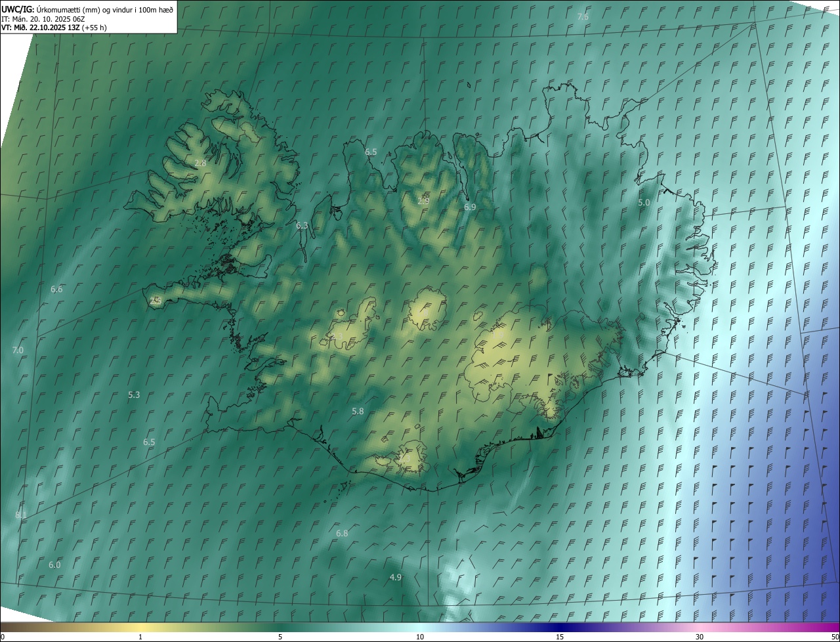This screenshot has height=642, width=840.
Task: Click the dark navy segment near 15 on the colorbar
Action: point(560,627)
